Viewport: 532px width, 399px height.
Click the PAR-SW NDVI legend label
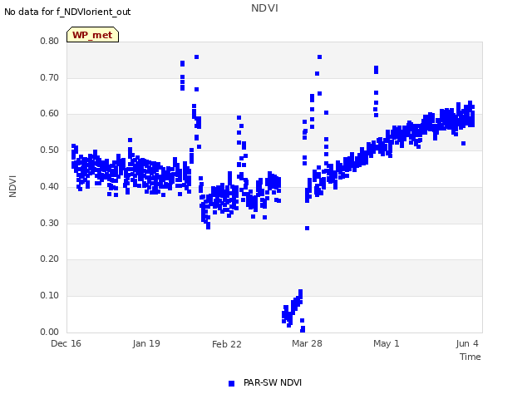coord(273,382)
